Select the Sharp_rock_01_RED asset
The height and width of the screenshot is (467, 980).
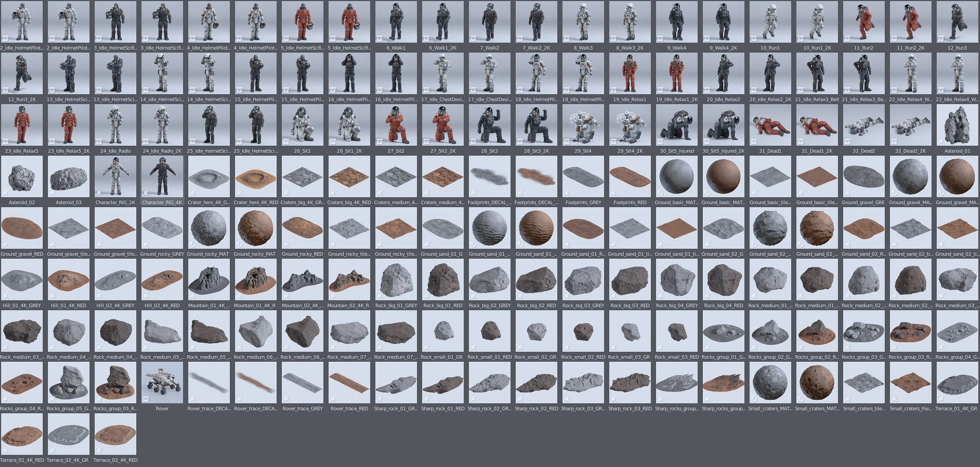pyautogui.click(x=442, y=382)
